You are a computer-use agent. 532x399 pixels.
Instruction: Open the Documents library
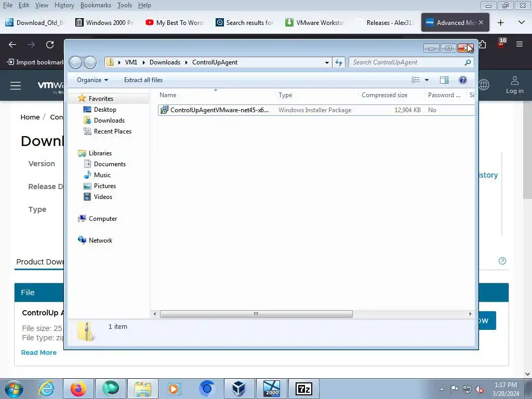coord(110,164)
